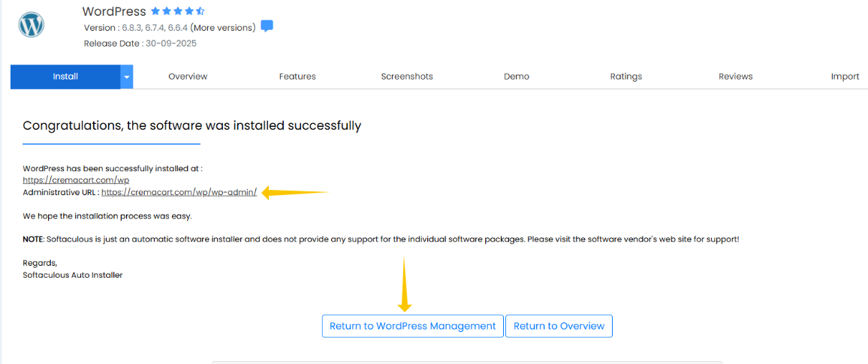Click the 'Congratulations, the software was installed successfully' heading
Screen dimensions: 868x364
(191, 125)
